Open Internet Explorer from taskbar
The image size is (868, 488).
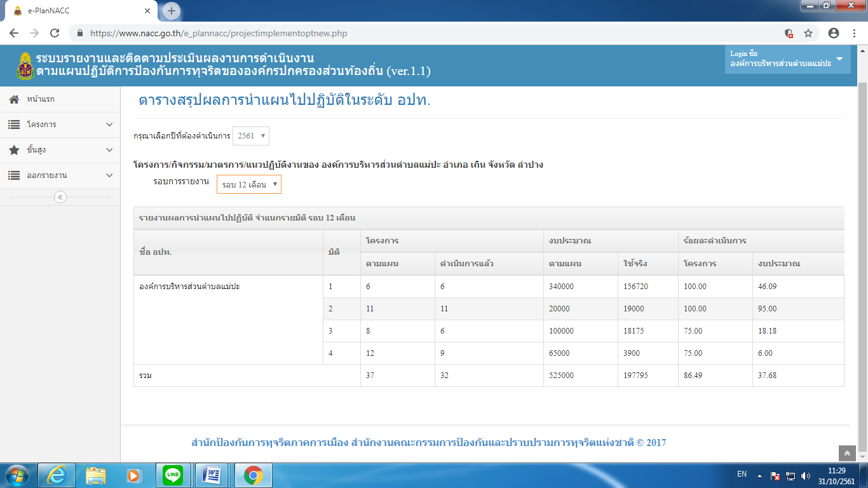coord(58,474)
